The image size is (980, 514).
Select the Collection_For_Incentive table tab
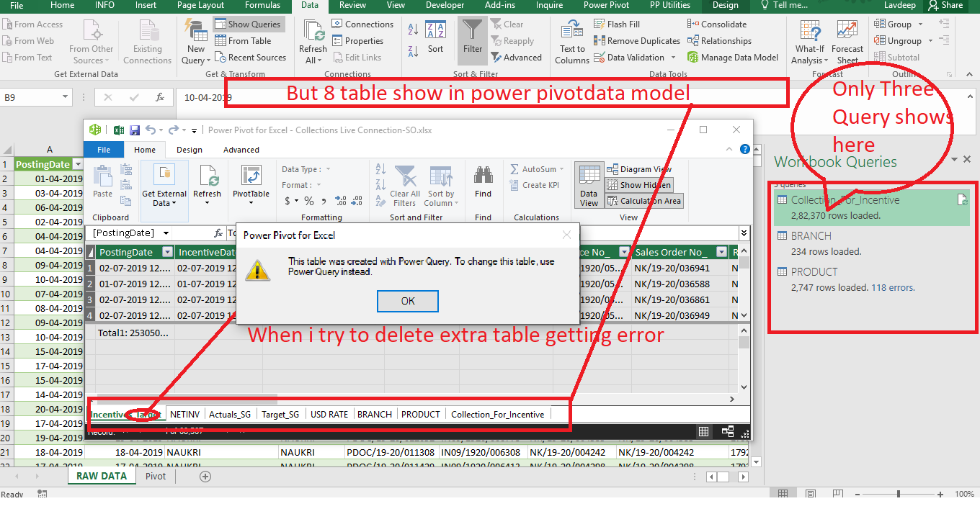point(497,414)
